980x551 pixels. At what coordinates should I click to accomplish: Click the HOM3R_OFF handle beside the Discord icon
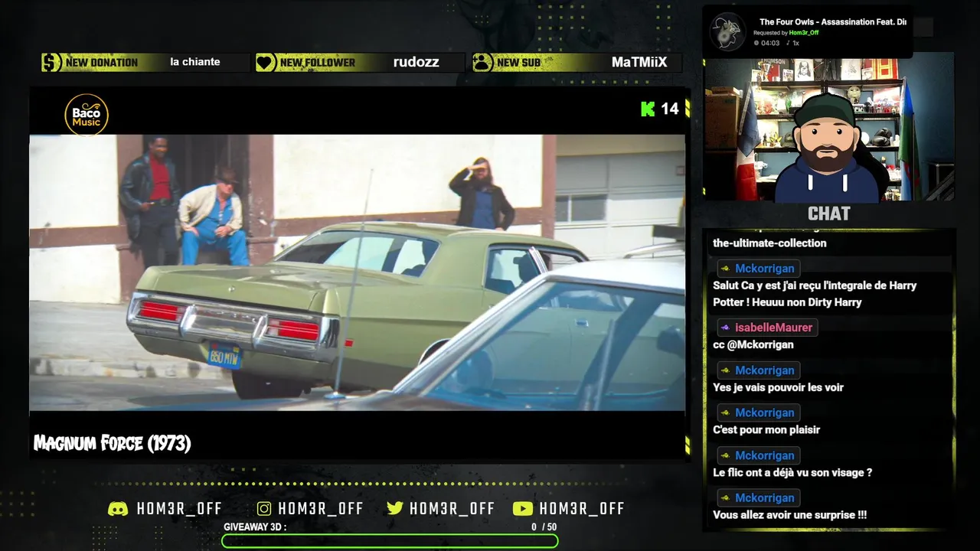[179, 509]
